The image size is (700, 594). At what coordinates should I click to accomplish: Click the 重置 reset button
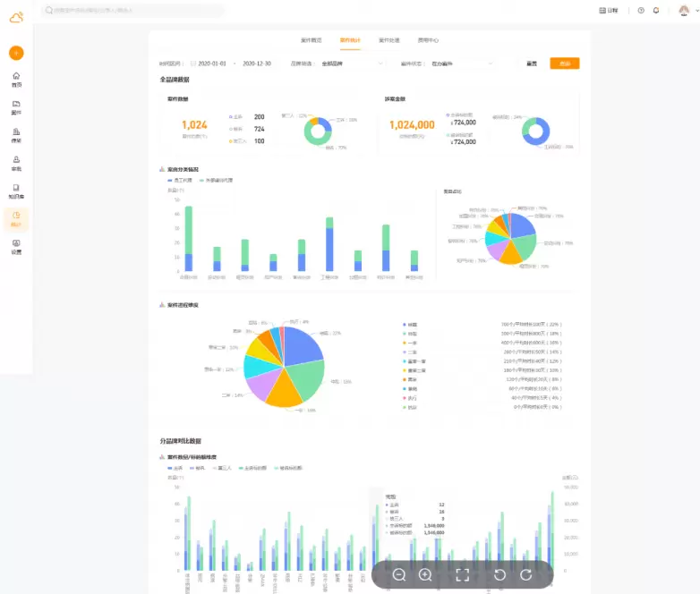(532, 64)
